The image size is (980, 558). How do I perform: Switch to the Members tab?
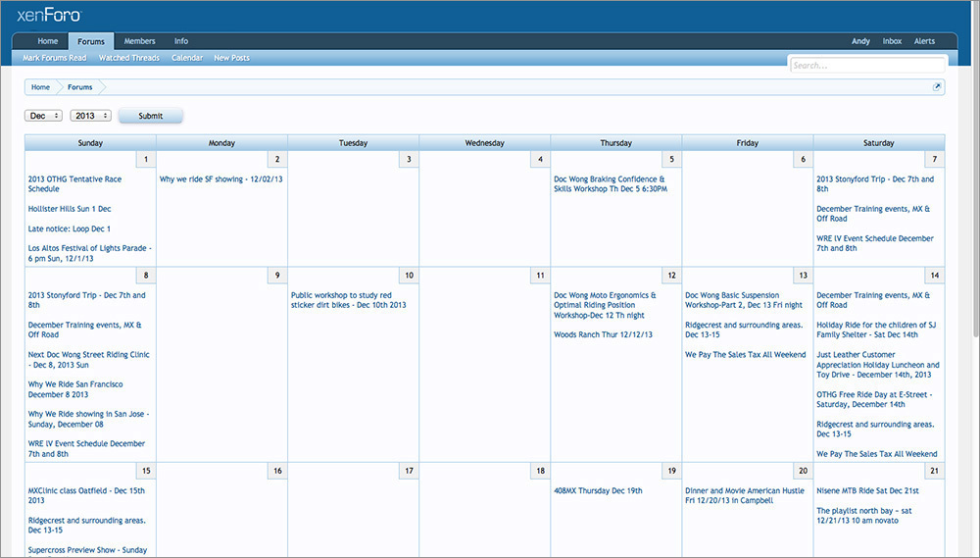(x=139, y=41)
